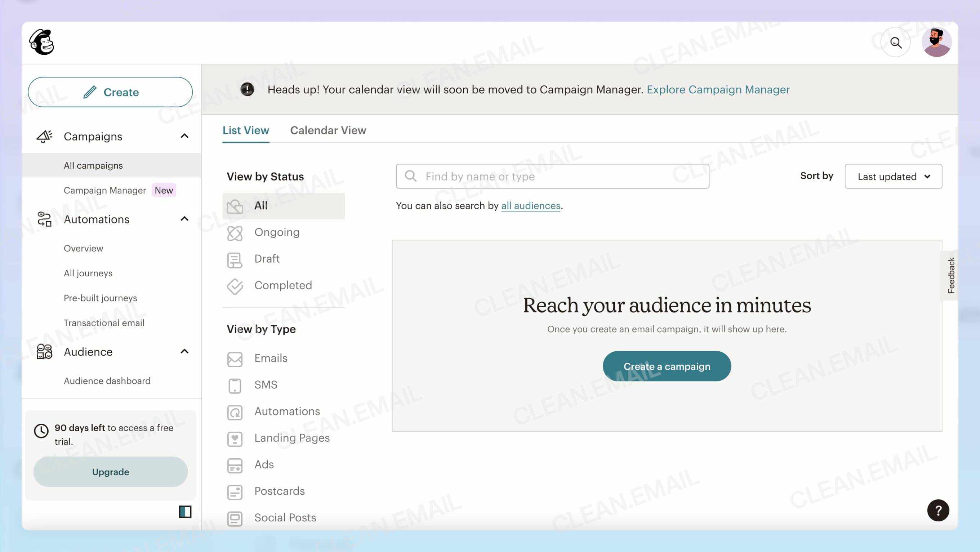Open the Last updated sort dropdown
980x552 pixels.
[x=893, y=177]
